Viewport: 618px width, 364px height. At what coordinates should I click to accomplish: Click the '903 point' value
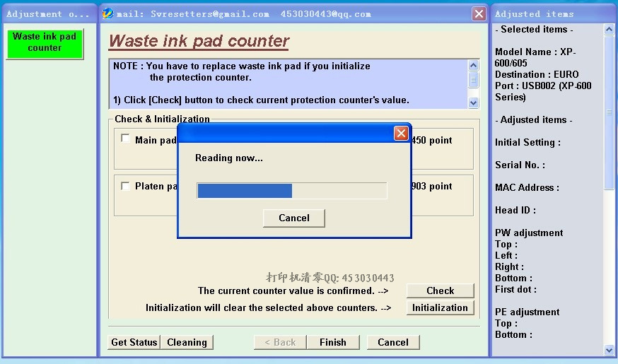pos(432,186)
